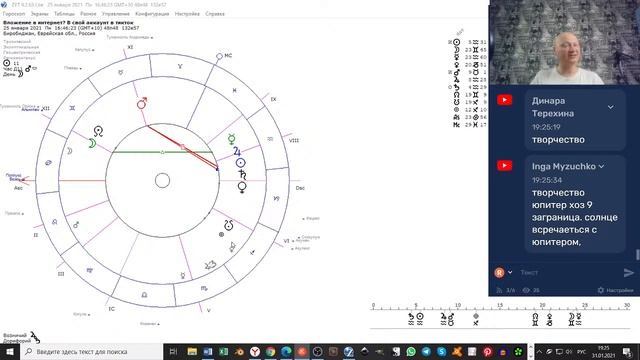
Task: Open Word from the taskbar
Action: [208, 351]
